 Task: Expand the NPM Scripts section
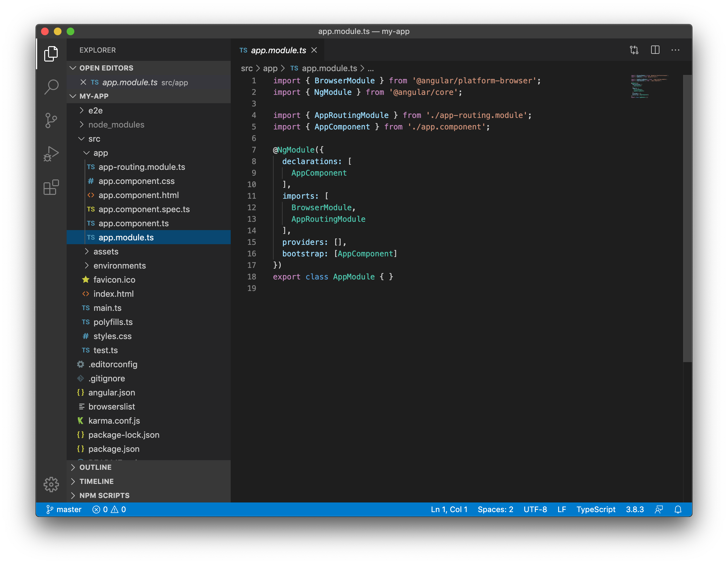(149, 495)
